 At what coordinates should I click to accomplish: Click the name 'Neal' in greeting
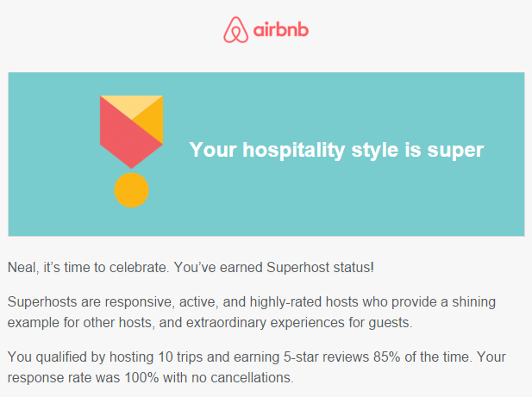pos(22,267)
